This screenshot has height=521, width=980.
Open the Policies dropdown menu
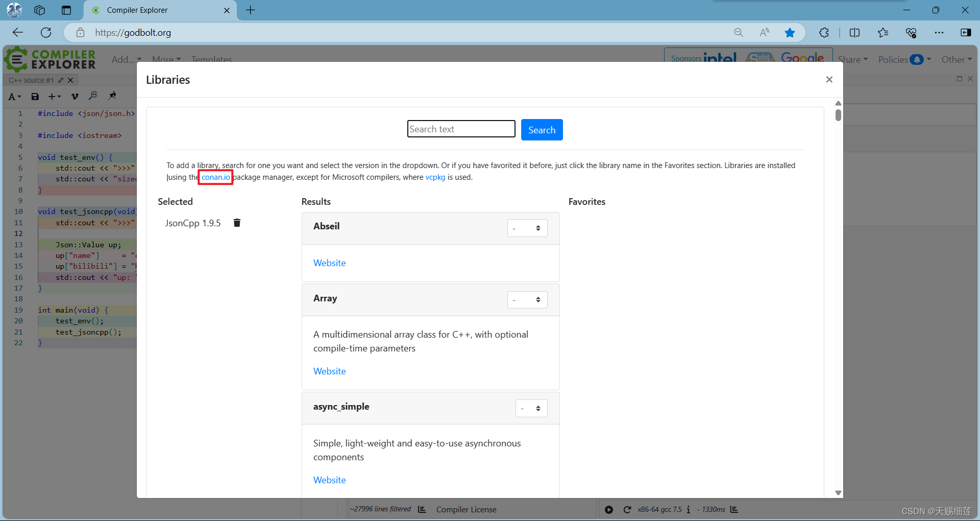[x=904, y=60]
